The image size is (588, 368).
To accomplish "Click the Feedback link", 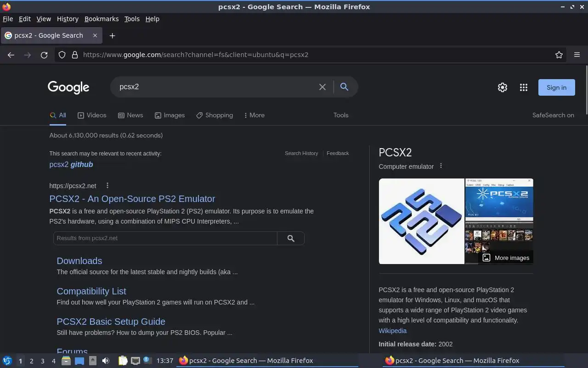I will (x=338, y=153).
